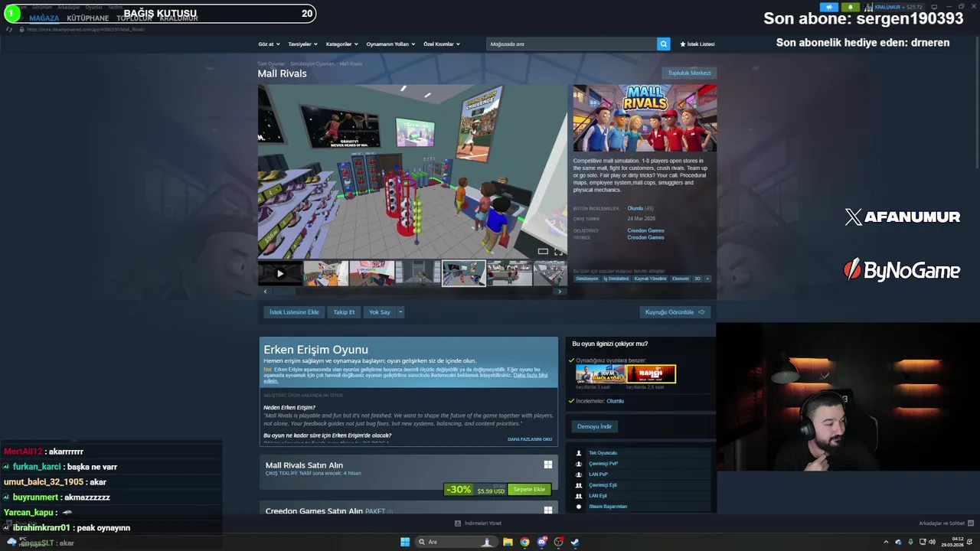The image size is (980, 551).
Task: Open the Simülasyon tag
Action: click(x=587, y=279)
